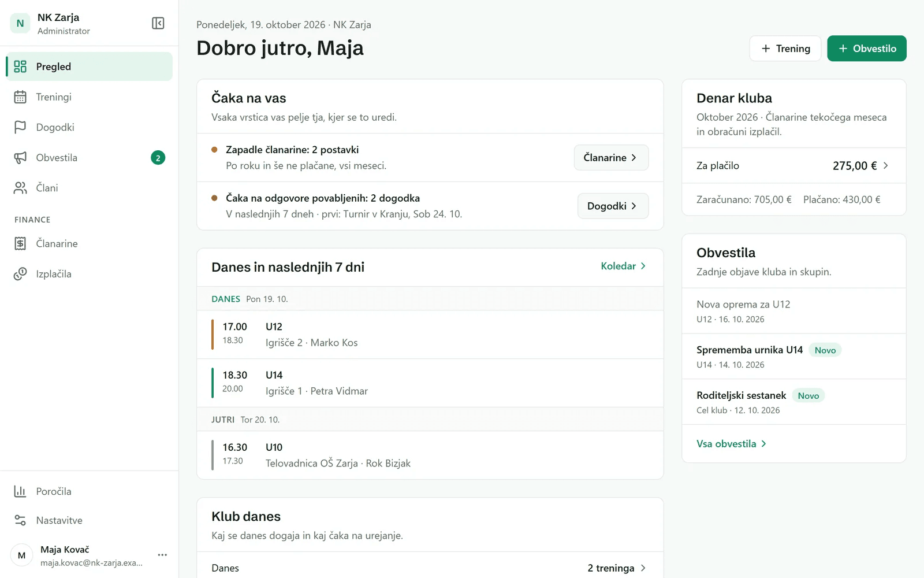Click the maja.kovac email text
Screen dimensions: 924x578
coord(91,563)
